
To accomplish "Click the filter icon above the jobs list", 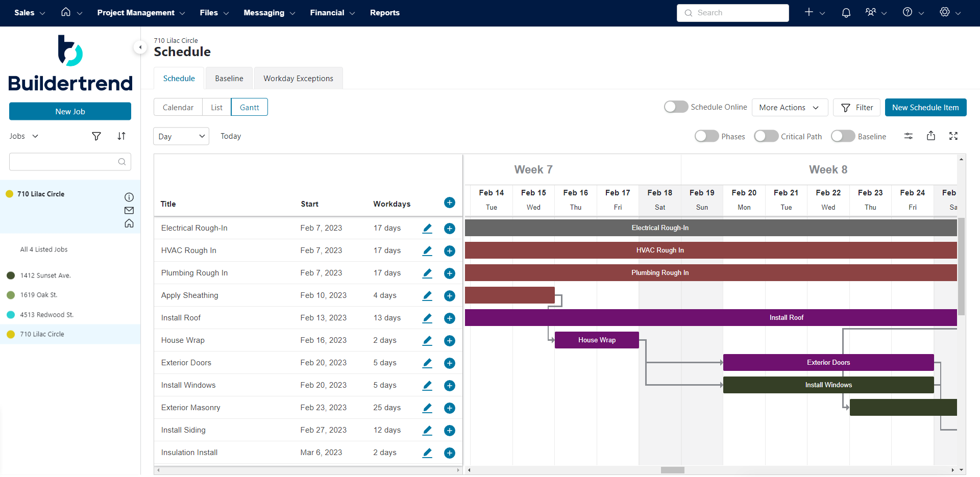I will coord(96,136).
